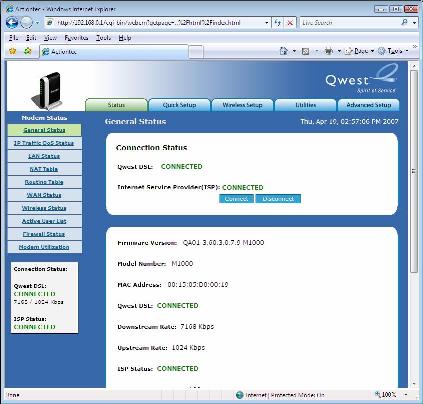
Task: Open the General Status sidebar link
Action: pos(44,130)
